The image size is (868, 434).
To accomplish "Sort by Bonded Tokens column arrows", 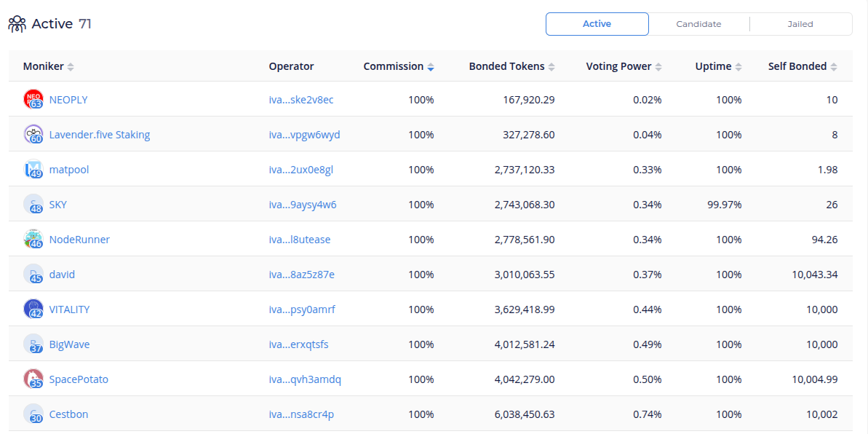I will tap(552, 67).
